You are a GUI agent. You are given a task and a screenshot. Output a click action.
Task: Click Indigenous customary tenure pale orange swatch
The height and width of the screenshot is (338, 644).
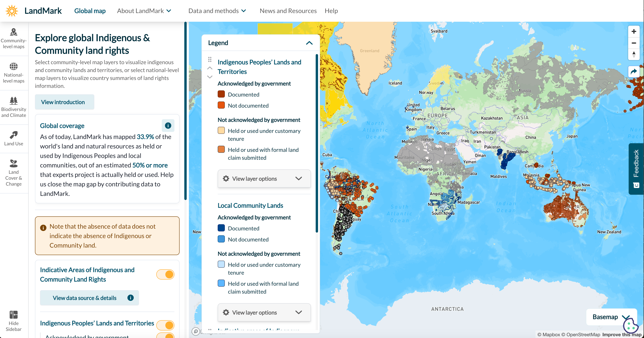coord(221,131)
